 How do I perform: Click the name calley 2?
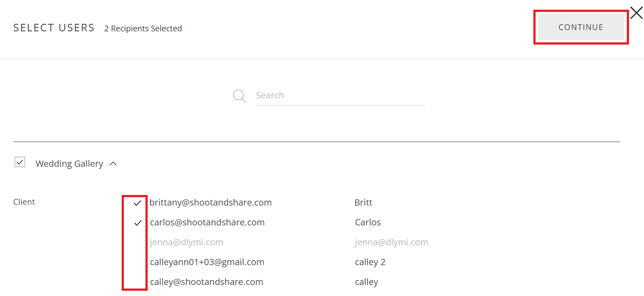click(370, 262)
